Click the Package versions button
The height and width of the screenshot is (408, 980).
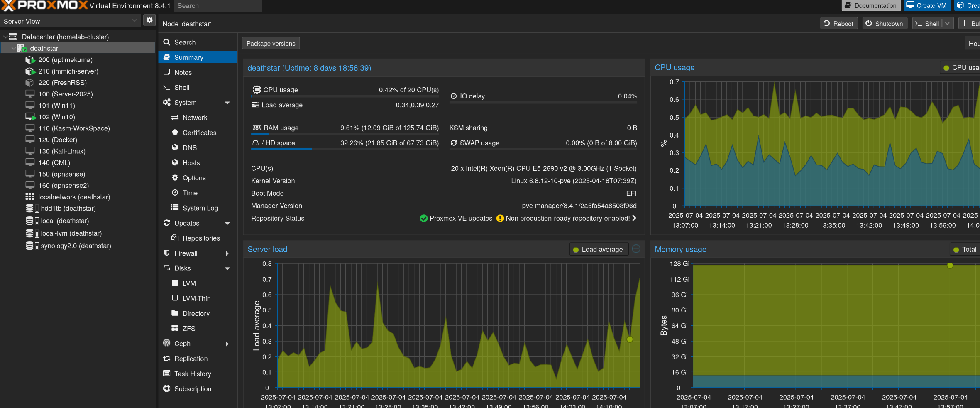coord(271,43)
